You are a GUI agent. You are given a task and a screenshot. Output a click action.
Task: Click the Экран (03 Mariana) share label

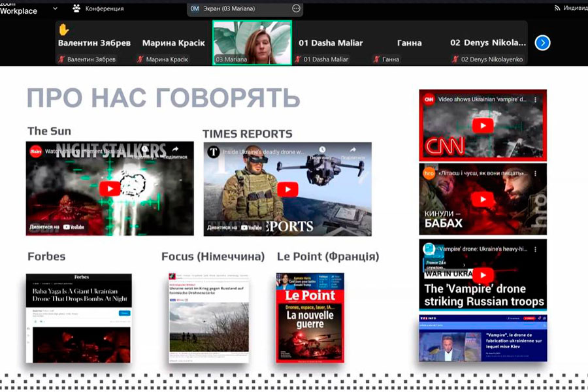pos(229,8)
